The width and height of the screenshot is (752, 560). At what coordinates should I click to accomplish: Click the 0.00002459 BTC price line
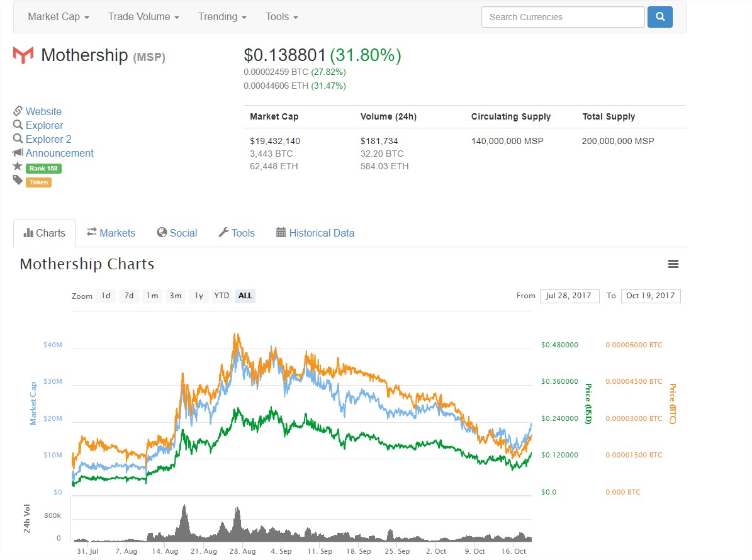(x=295, y=72)
